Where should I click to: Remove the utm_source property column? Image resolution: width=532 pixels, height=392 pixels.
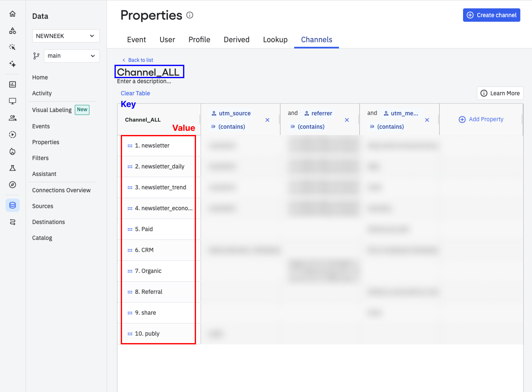point(267,120)
